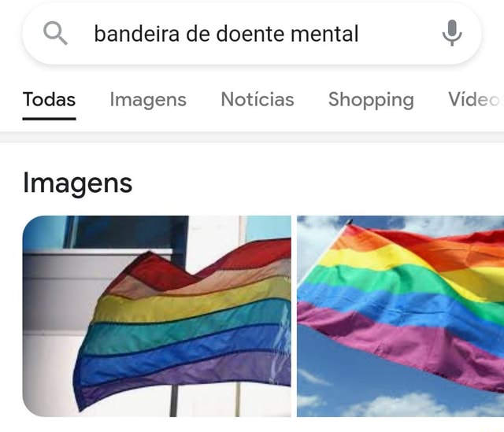Screen dimensions: 504x432
Task: Open the Notícias tab
Action: pyautogui.click(x=258, y=99)
